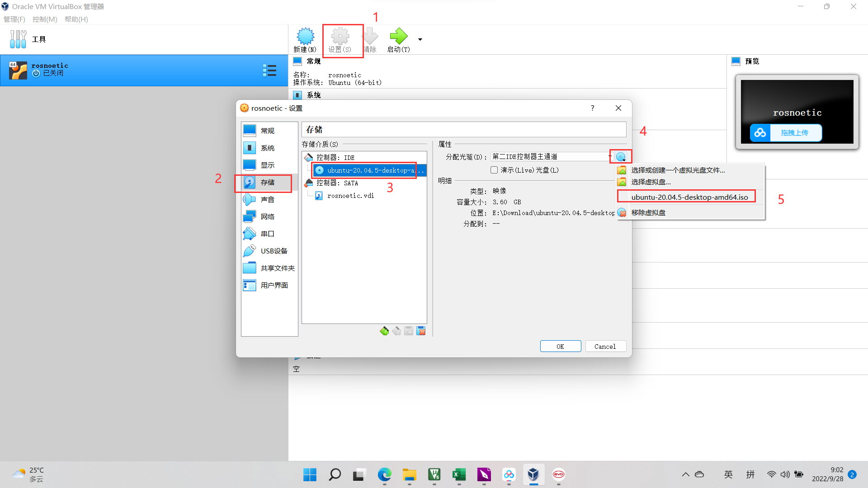
Task: Select the 网络 settings category
Action: (x=269, y=216)
